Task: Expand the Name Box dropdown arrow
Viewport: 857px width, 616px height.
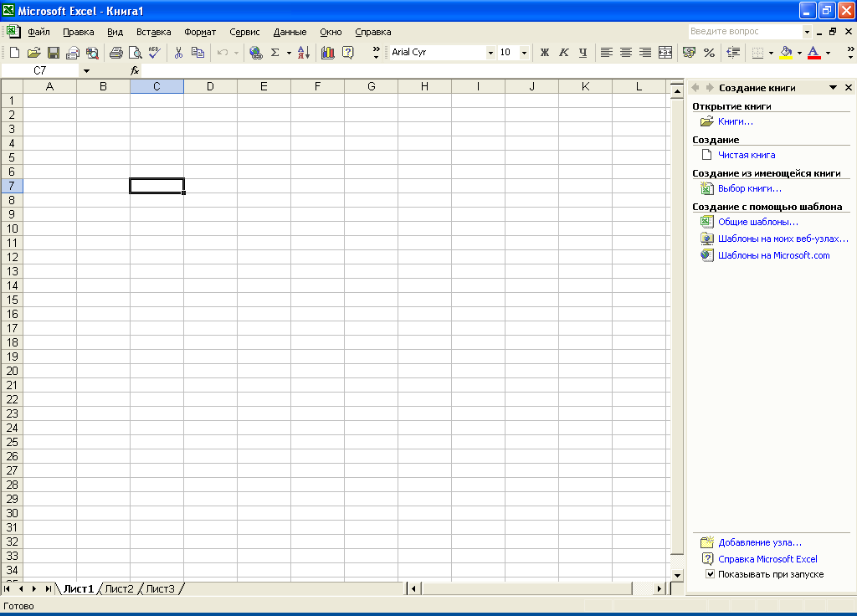Action: pos(86,70)
